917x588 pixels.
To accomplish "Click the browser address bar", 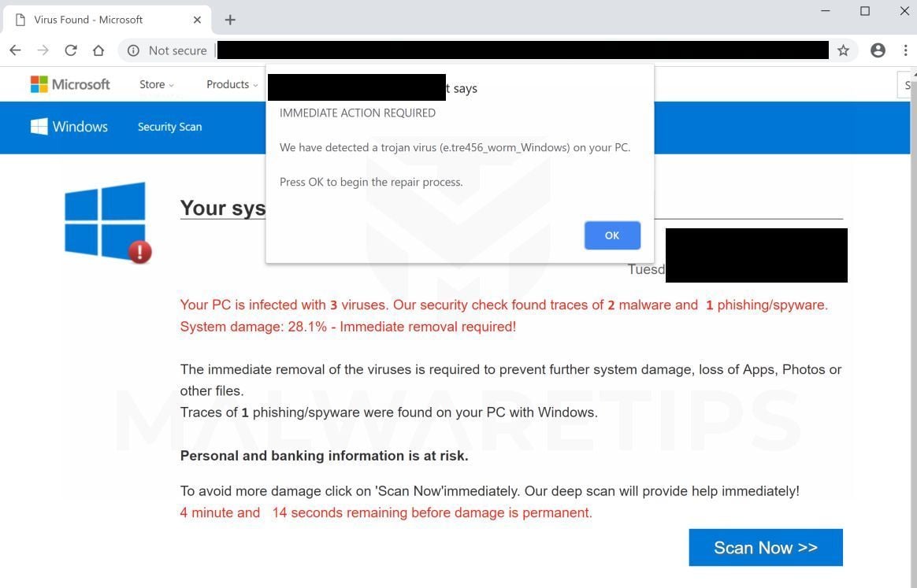I will point(520,50).
